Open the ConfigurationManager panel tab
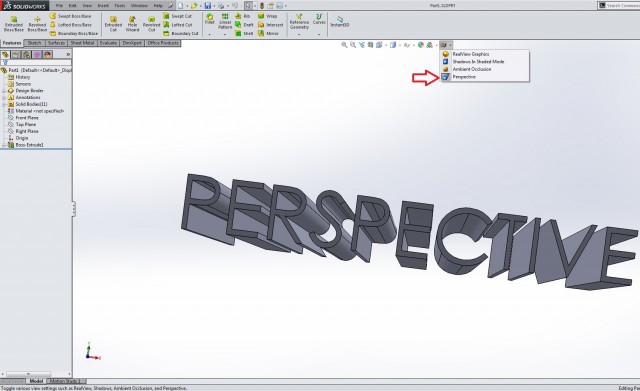The width and height of the screenshot is (640, 391). point(27,54)
